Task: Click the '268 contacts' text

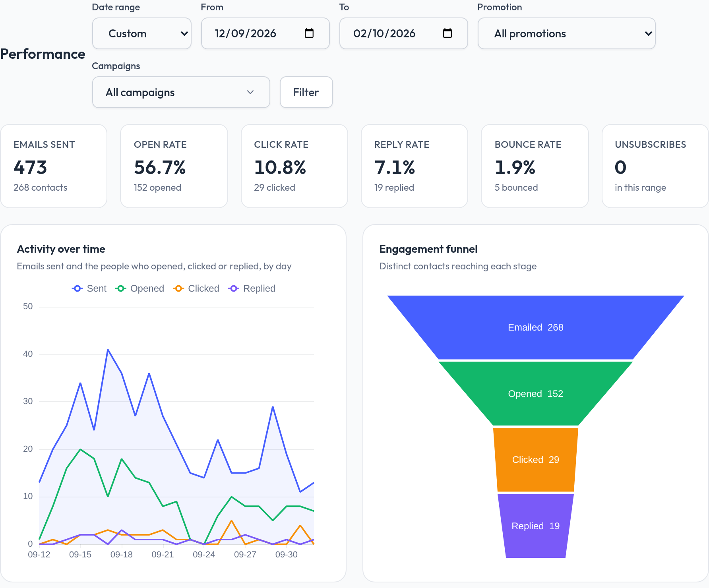Action: pos(41,188)
